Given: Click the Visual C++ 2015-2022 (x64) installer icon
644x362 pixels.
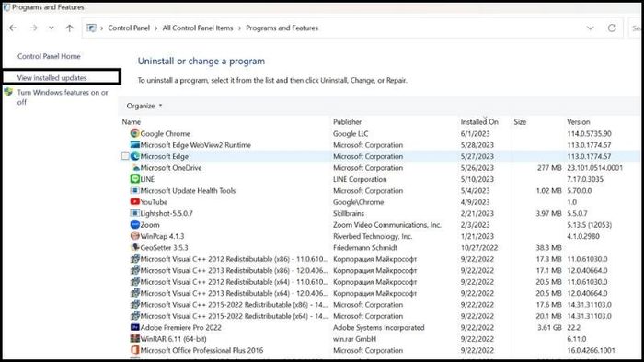Looking at the screenshot, I should point(134,316).
